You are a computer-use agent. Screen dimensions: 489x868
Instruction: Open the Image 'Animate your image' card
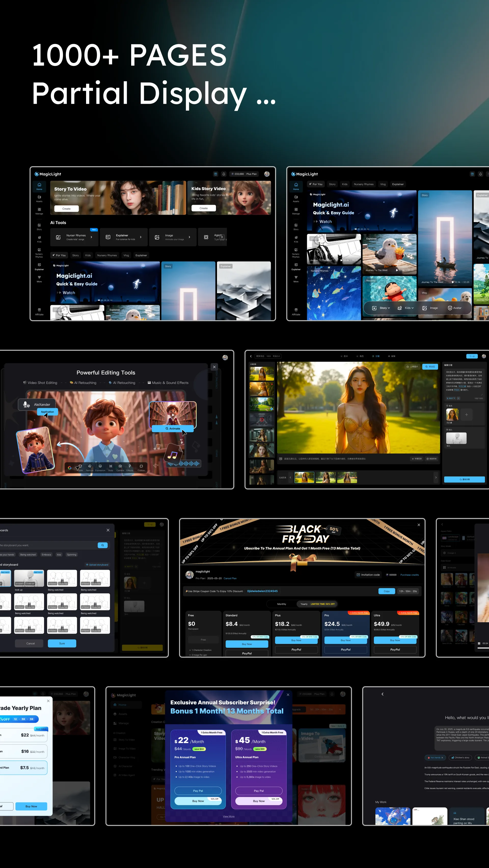tap(172, 237)
